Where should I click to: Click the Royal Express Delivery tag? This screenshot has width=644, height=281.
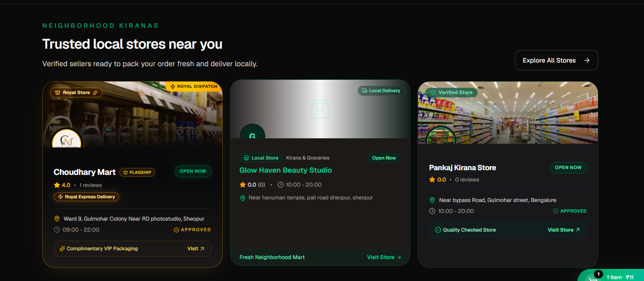click(x=86, y=197)
